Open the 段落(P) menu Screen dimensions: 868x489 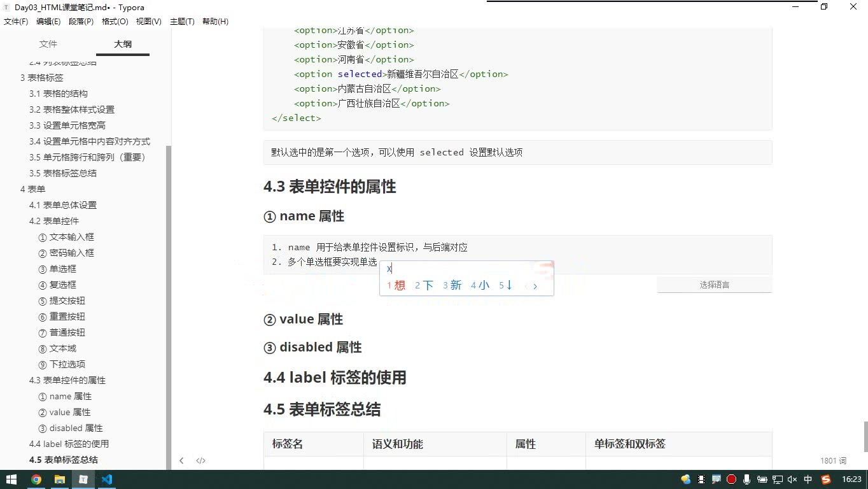[x=81, y=22]
